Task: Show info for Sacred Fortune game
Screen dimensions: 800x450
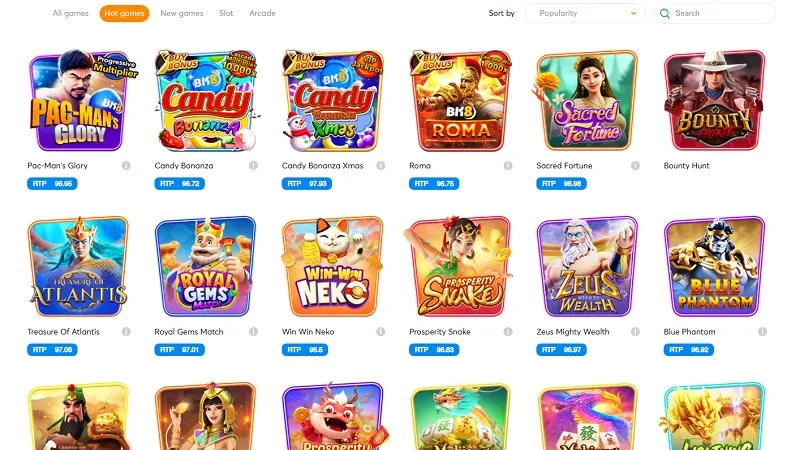Action: 635,165
